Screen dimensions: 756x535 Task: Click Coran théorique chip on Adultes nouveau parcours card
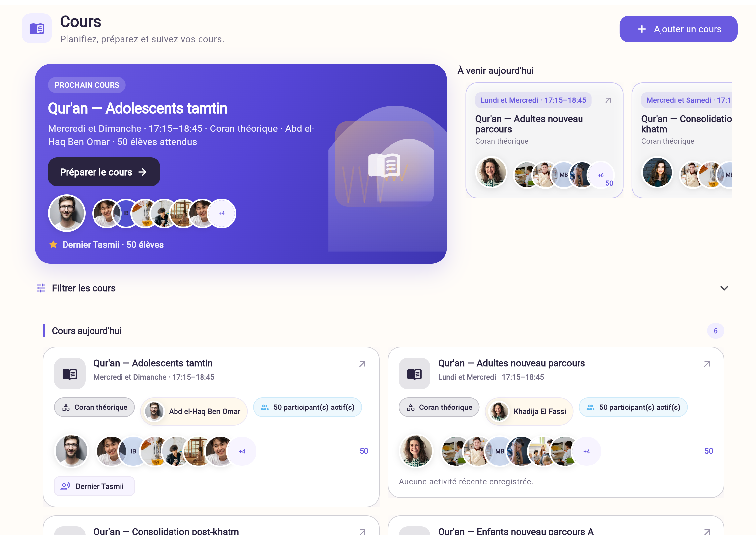click(439, 407)
